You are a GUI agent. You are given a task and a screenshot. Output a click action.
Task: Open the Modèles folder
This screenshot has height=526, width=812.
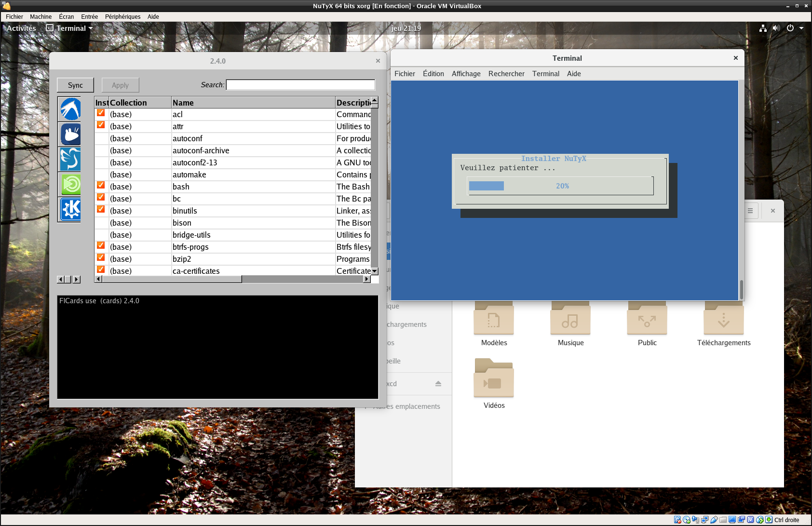494,324
